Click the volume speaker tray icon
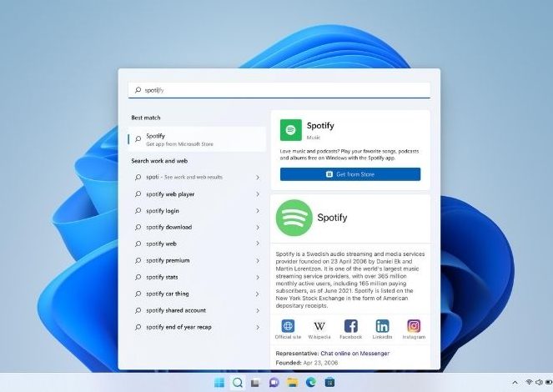Viewport: 553px width, 392px height. coord(539,383)
